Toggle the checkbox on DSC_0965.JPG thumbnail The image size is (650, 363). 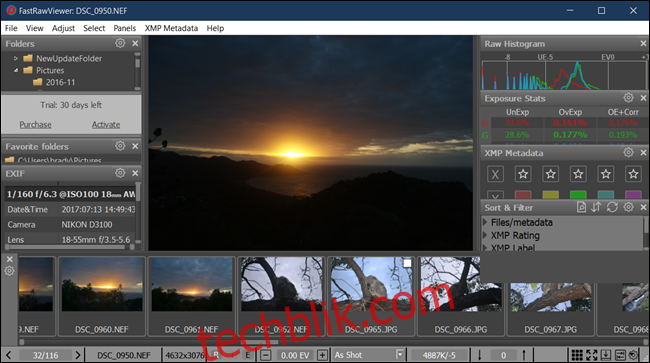[407, 263]
